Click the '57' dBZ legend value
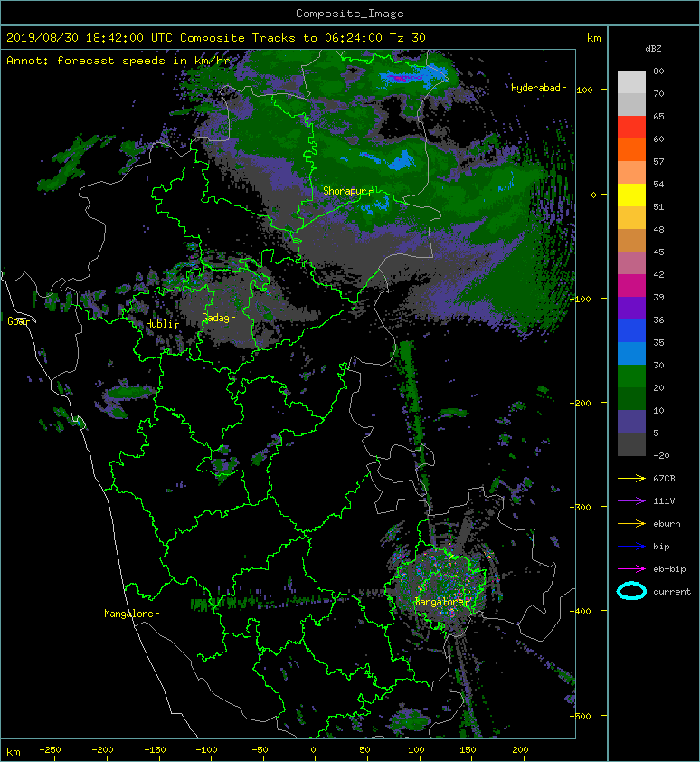This screenshot has width=700, height=762. 658,161
